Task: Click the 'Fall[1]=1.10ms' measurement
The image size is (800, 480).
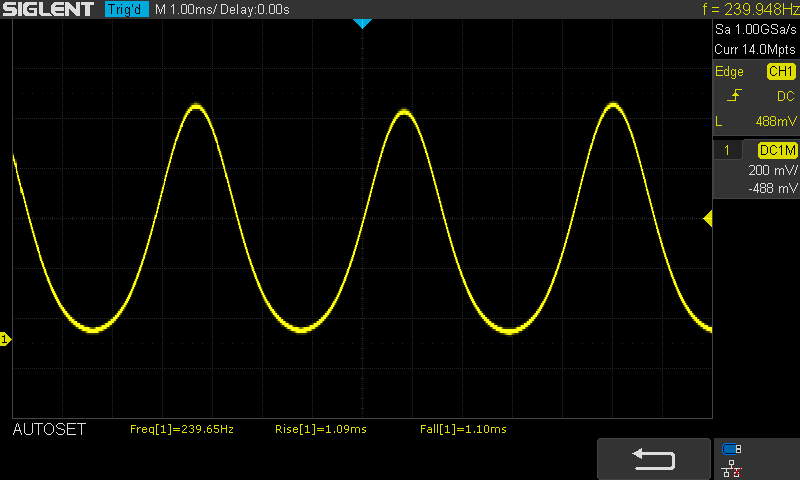Action: pyautogui.click(x=463, y=429)
